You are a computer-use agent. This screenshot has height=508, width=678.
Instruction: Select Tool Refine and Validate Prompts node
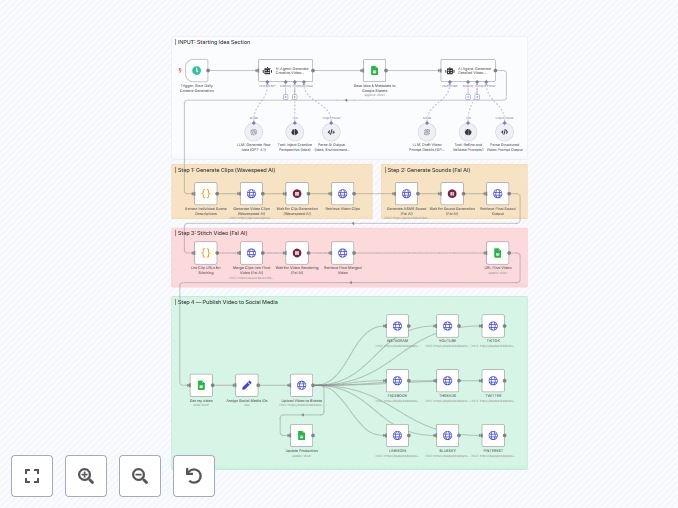click(468, 132)
